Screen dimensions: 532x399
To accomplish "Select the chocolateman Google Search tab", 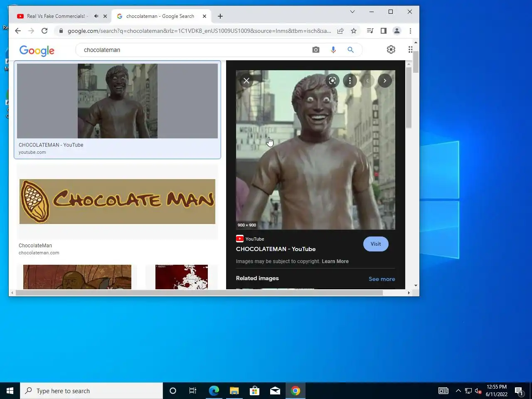I will point(160,16).
